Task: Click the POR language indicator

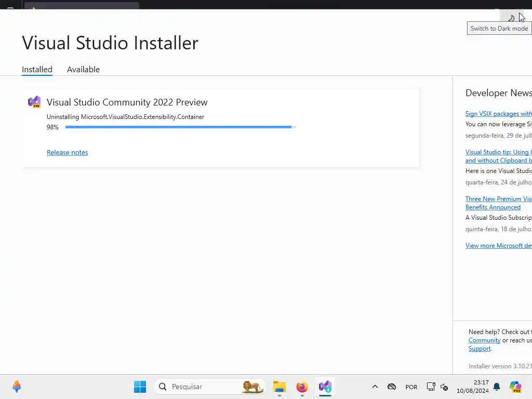Action: pyautogui.click(x=411, y=387)
